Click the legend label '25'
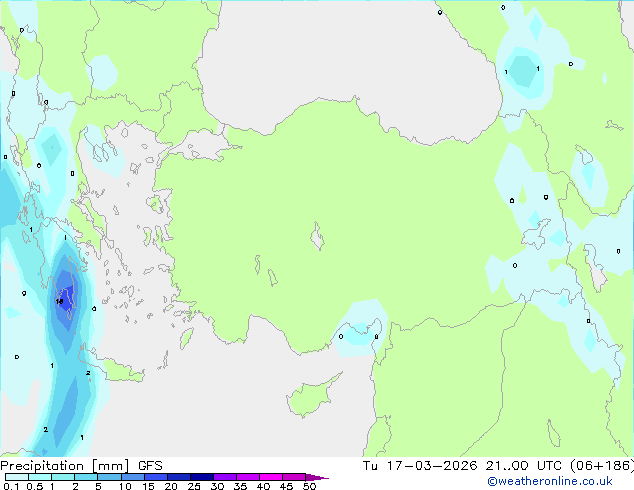 click(x=194, y=486)
